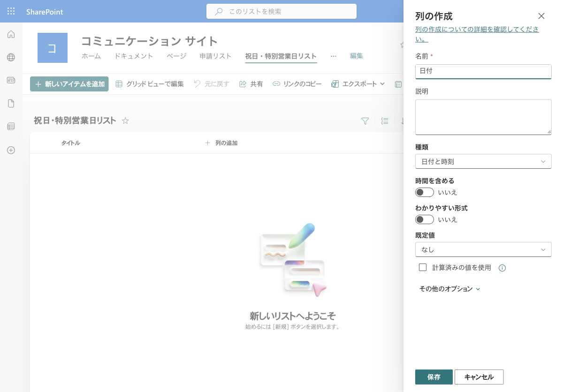Open the filter funnel icon

365,121
